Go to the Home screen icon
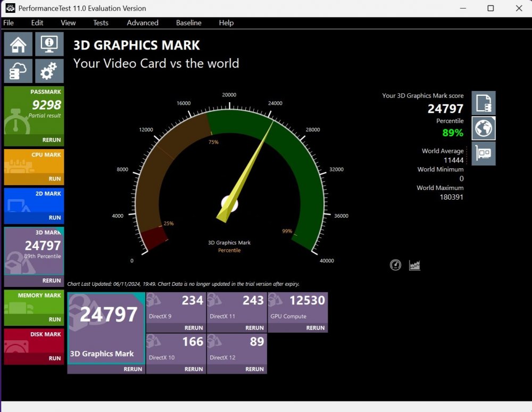 [x=18, y=44]
